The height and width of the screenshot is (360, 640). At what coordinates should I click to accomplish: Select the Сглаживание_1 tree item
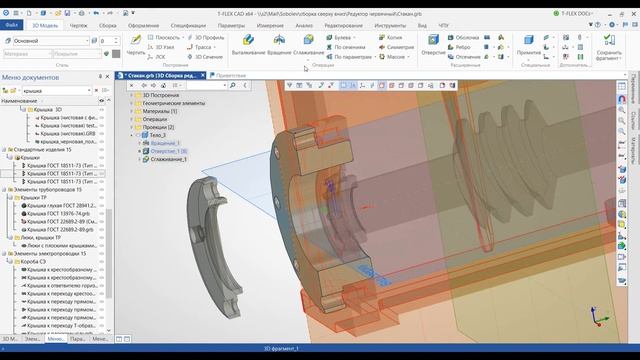169,159
